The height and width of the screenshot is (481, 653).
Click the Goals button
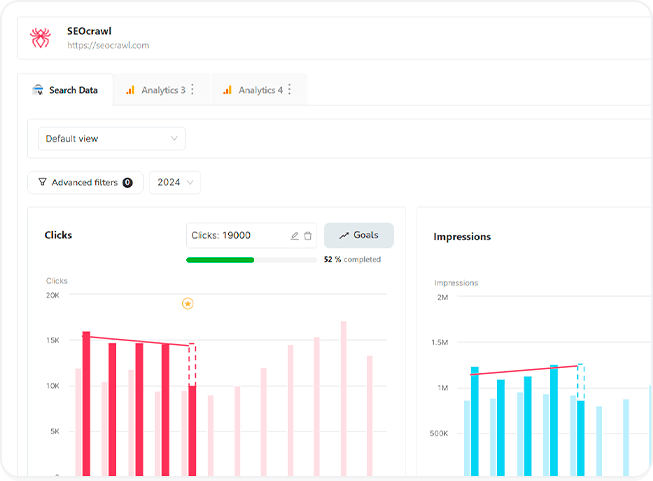click(x=358, y=236)
